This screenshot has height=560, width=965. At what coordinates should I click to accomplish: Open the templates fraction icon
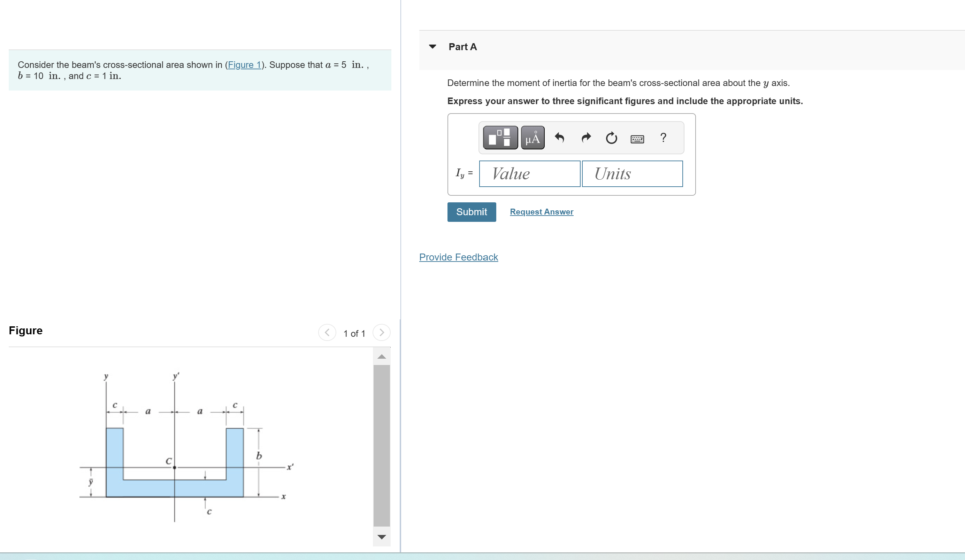coord(500,138)
